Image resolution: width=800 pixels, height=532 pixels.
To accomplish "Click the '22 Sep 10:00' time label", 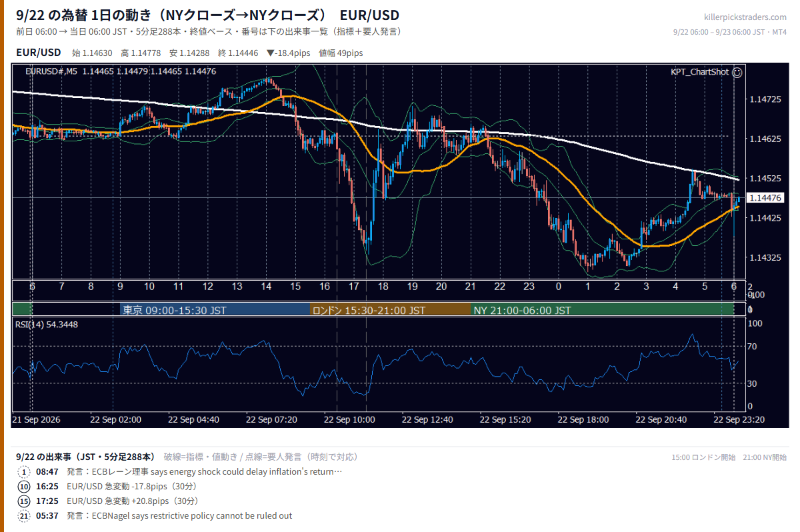I will coord(350,420).
